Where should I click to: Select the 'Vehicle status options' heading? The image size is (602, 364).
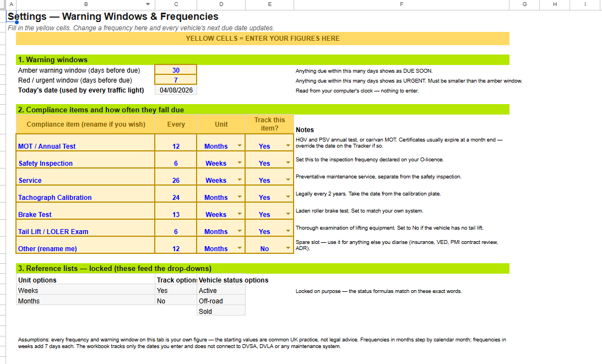pyautogui.click(x=234, y=280)
